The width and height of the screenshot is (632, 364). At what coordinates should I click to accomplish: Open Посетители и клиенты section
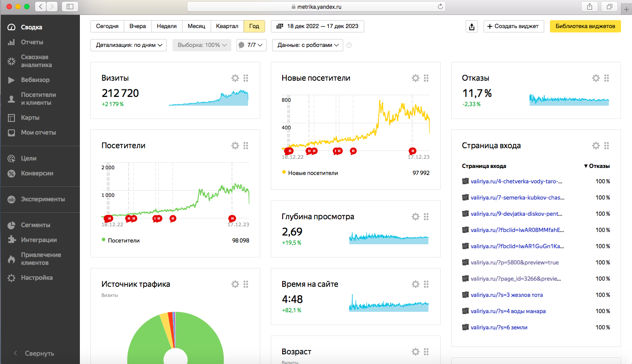[x=39, y=99]
